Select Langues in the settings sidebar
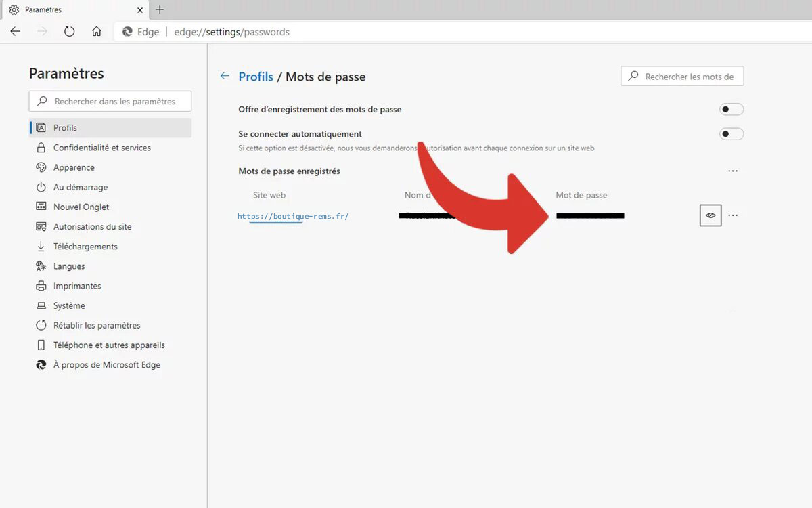The image size is (812, 508). pos(69,266)
